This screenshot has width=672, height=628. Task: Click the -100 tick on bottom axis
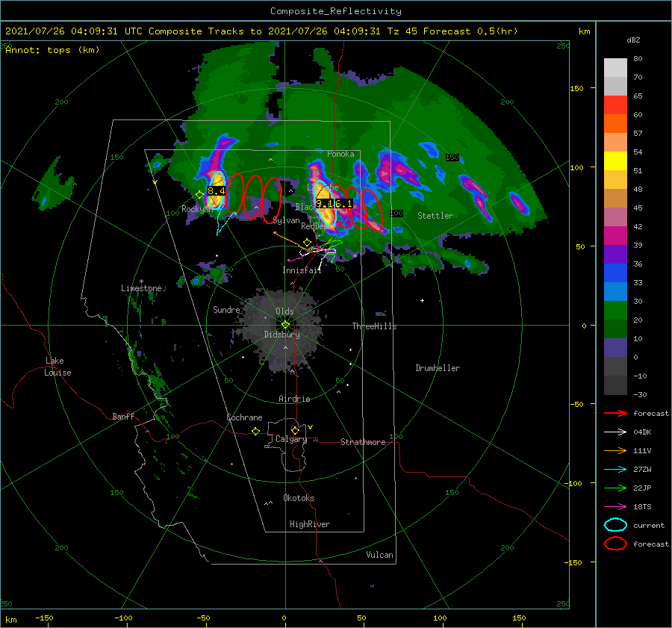pyautogui.click(x=123, y=618)
